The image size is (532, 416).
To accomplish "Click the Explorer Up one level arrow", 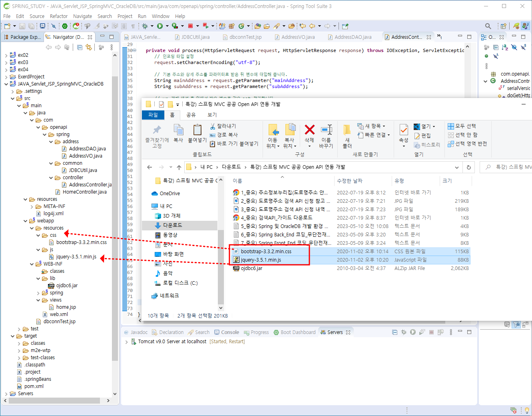I will coord(179,167).
